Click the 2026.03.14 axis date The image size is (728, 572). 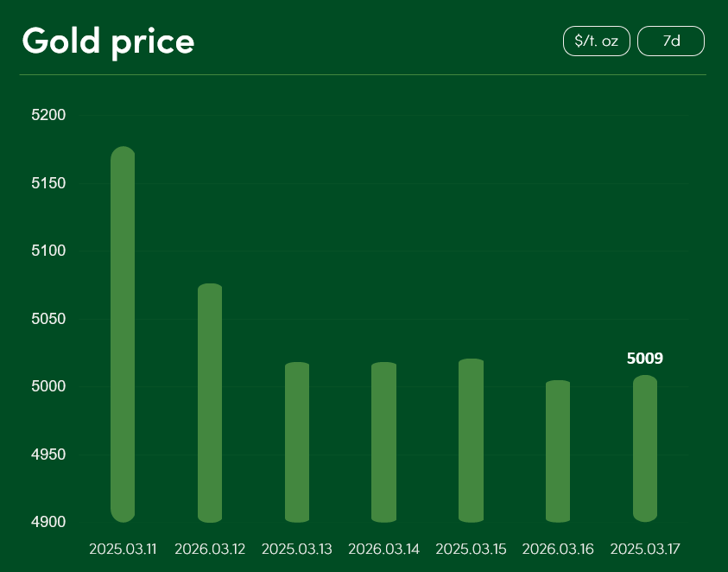(383, 550)
